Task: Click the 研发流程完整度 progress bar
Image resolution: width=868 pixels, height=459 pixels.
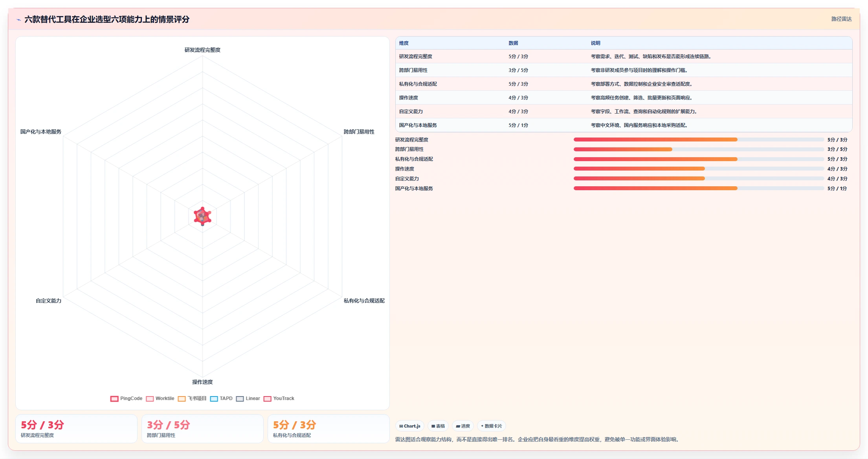Action: 699,140
